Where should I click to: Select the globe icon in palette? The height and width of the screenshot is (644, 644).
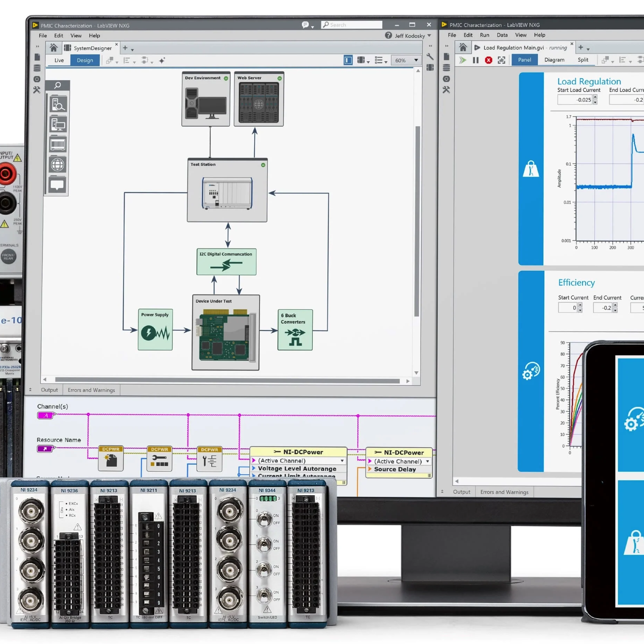(57, 165)
